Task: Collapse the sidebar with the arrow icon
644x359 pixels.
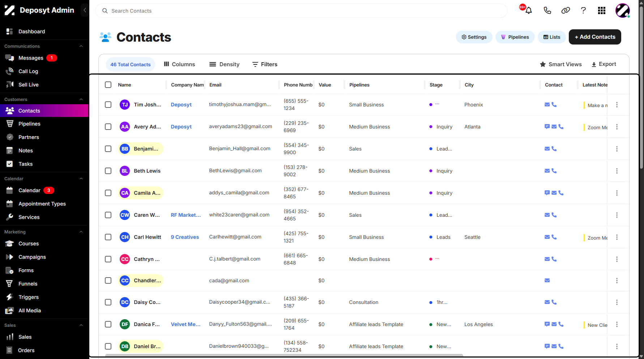Action: 85,10
